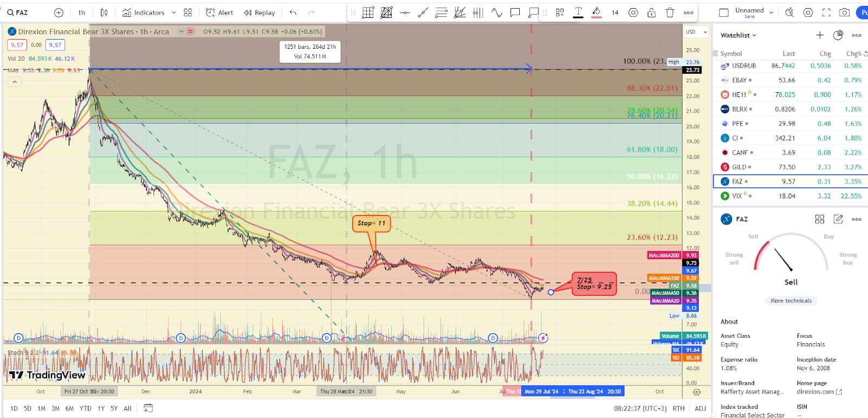The width and height of the screenshot is (868, 418).
Task: Open the UTC+3 timezone menu
Action: tap(640, 408)
